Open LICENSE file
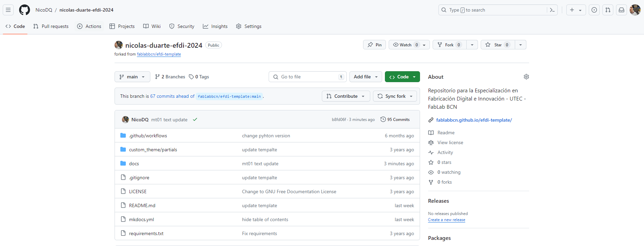644x246 pixels. 138,191
